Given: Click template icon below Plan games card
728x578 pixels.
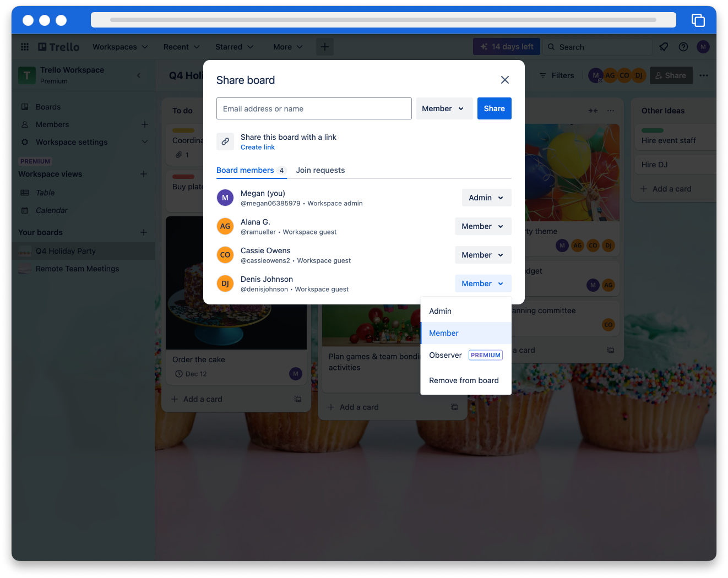Looking at the screenshot, I should [x=454, y=407].
